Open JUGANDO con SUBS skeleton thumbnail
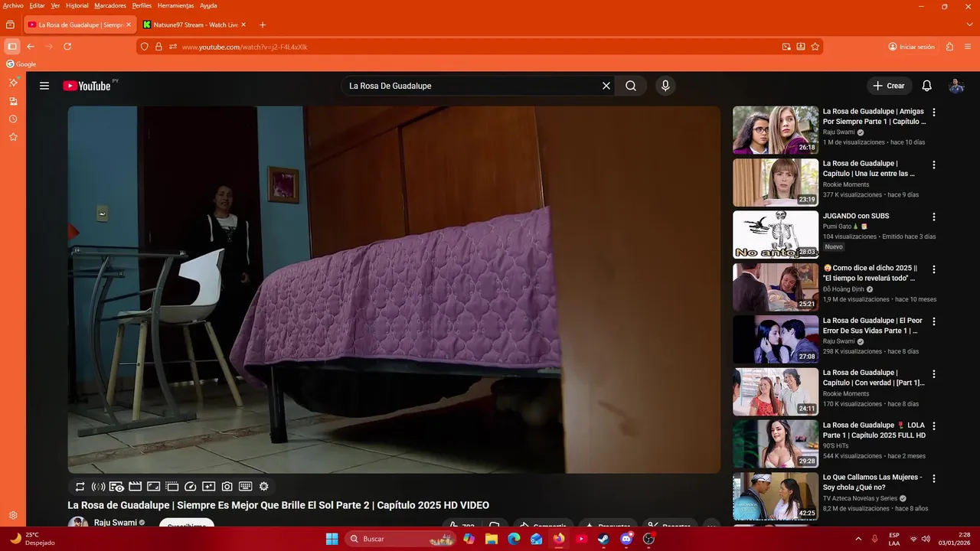The height and width of the screenshot is (551, 980). (x=776, y=235)
